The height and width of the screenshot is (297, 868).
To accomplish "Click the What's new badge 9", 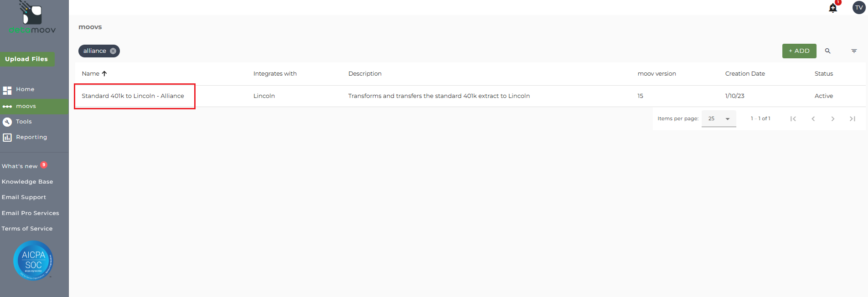I will [44, 165].
